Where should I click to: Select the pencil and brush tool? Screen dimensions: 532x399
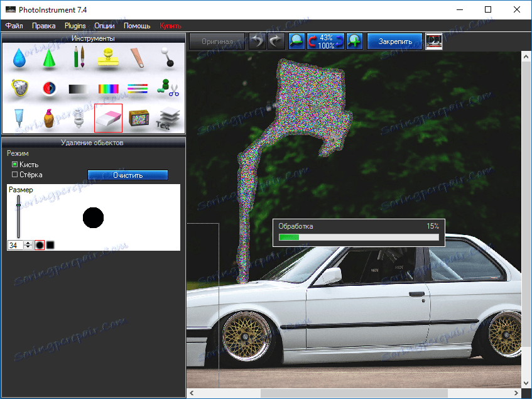[79, 57]
